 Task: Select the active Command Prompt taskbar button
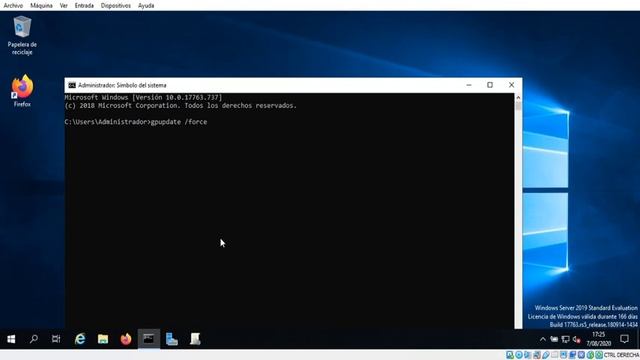[149, 339]
